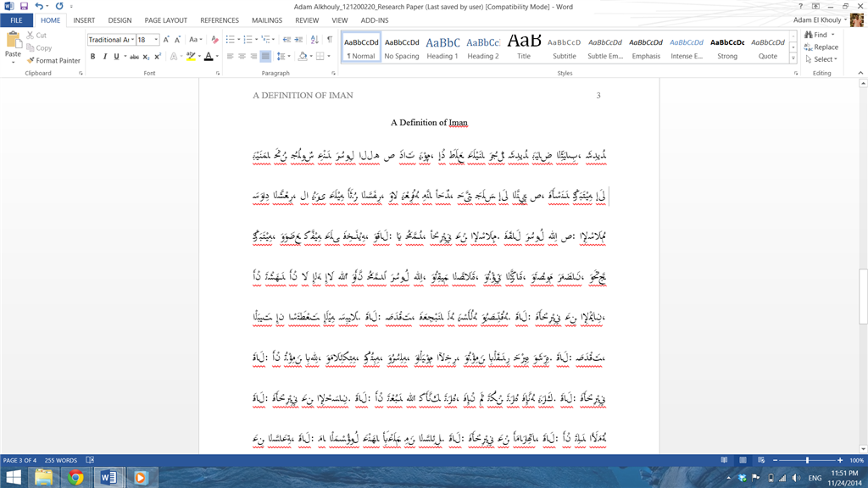Screen dimensions: 868x488
Task: Click the zoom slider handle
Action: tap(807, 460)
